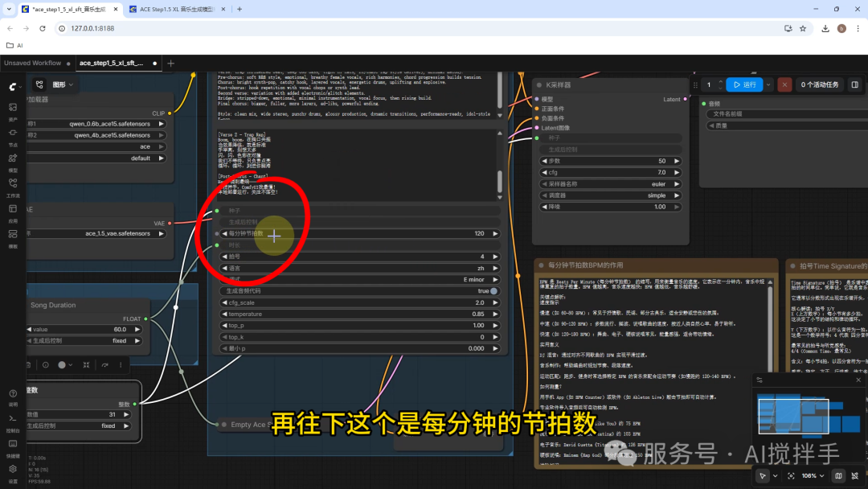This screenshot has width=868, height=489.
Task: Cancel the run with the red X
Action: pos(784,84)
